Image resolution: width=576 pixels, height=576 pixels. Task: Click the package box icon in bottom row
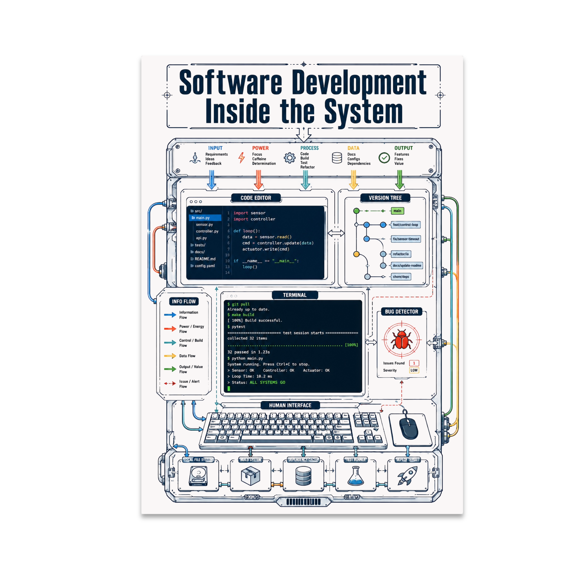(x=251, y=476)
